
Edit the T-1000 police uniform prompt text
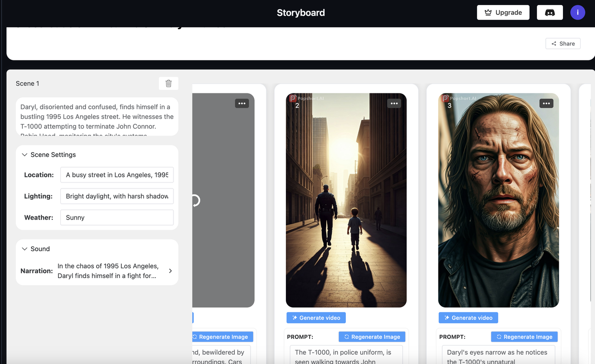[x=346, y=355]
